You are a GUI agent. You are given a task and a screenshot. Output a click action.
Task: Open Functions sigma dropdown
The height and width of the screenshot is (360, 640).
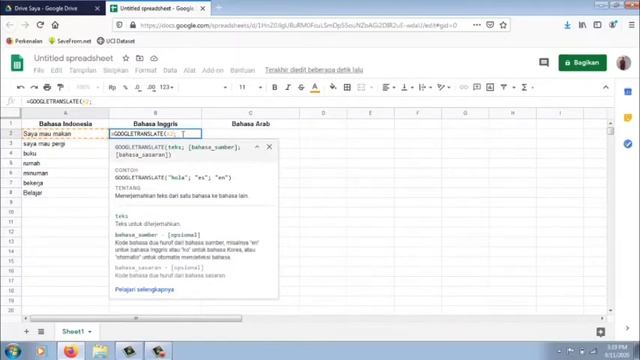coord(527,87)
